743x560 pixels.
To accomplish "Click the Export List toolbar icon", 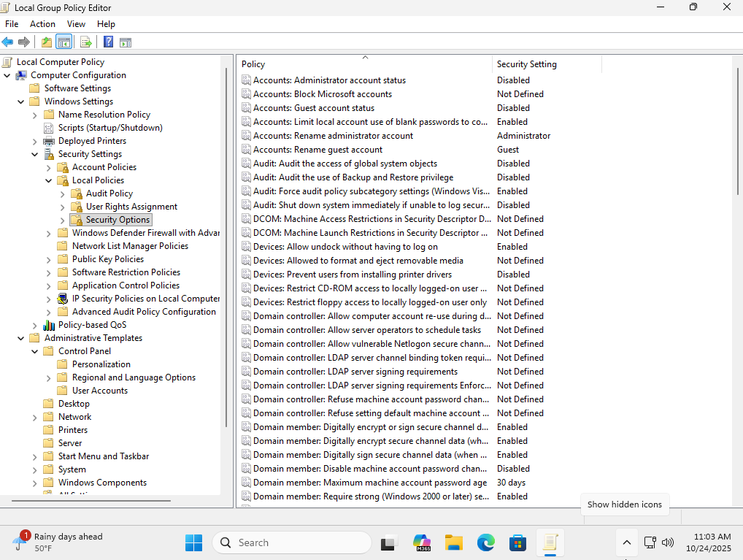I will coord(85,42).
